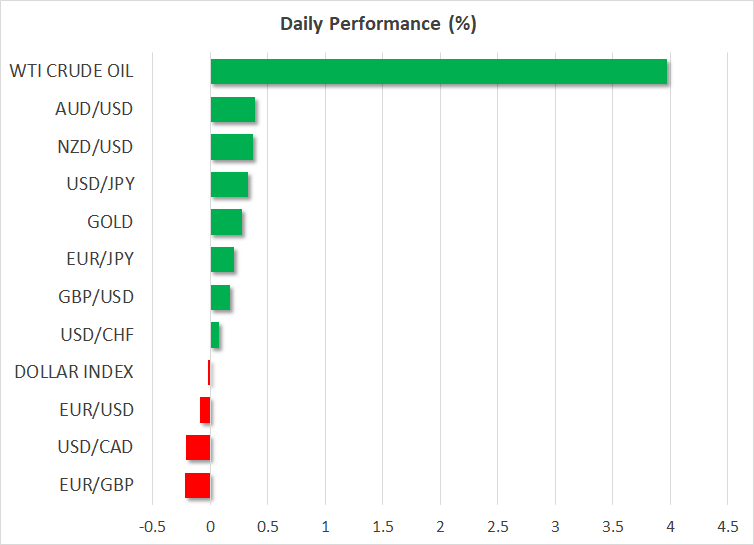The image size is (754, 545).
Task: Click the WTI Crude Oil green bar
Action: pos(438,72)
